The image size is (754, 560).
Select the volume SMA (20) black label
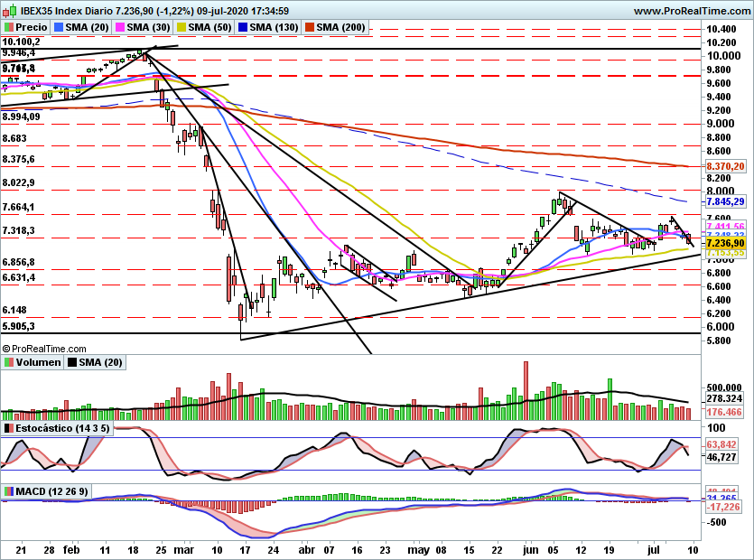coord(95,362)
